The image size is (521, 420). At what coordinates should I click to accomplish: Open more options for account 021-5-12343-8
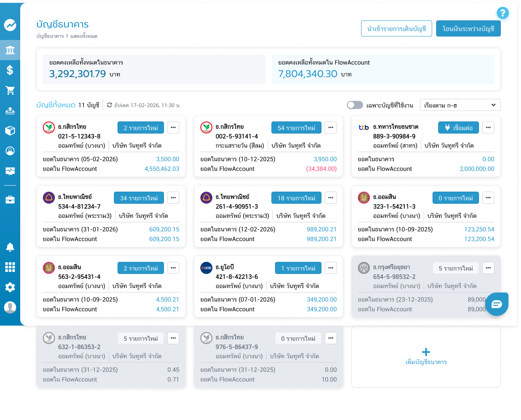pos(173,127)
